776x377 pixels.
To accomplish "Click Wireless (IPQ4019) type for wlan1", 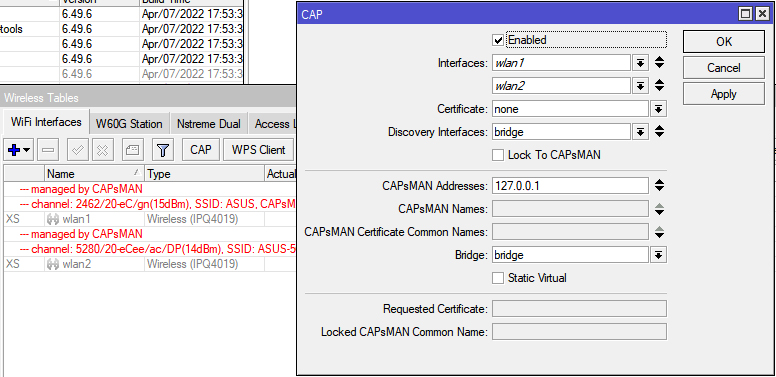I will pyautogui.click(x=193, y=219).
